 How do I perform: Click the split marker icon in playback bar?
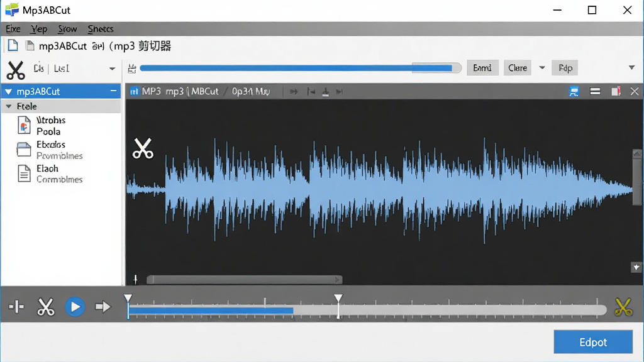tap(16, 307)
